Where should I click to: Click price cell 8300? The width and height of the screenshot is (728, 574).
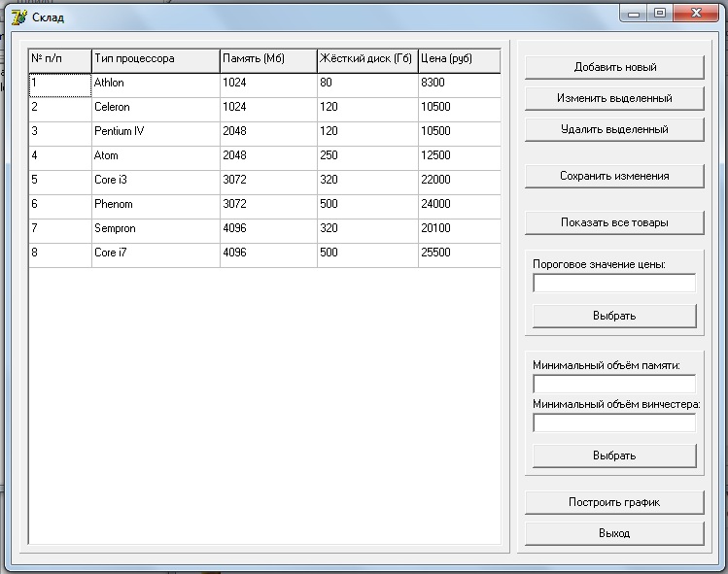click(x=460, y=85)
